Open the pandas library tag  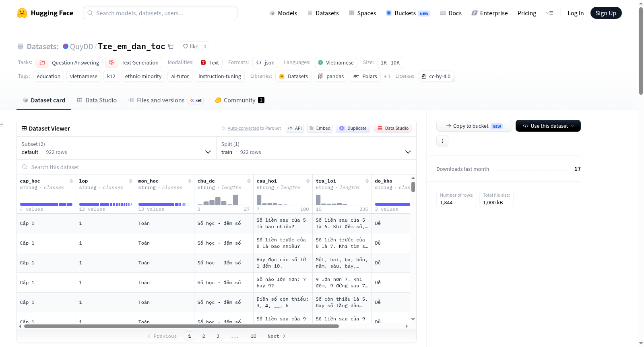pyautogui.click(x=330, y=76)
